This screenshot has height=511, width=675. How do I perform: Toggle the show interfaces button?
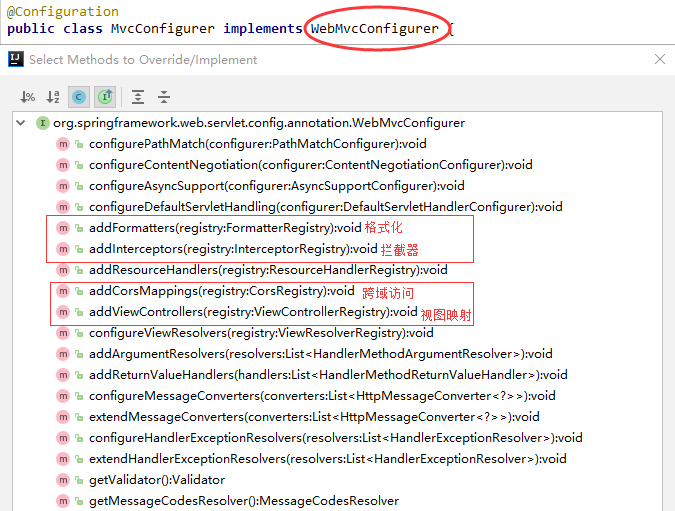(x=105, y=97)
